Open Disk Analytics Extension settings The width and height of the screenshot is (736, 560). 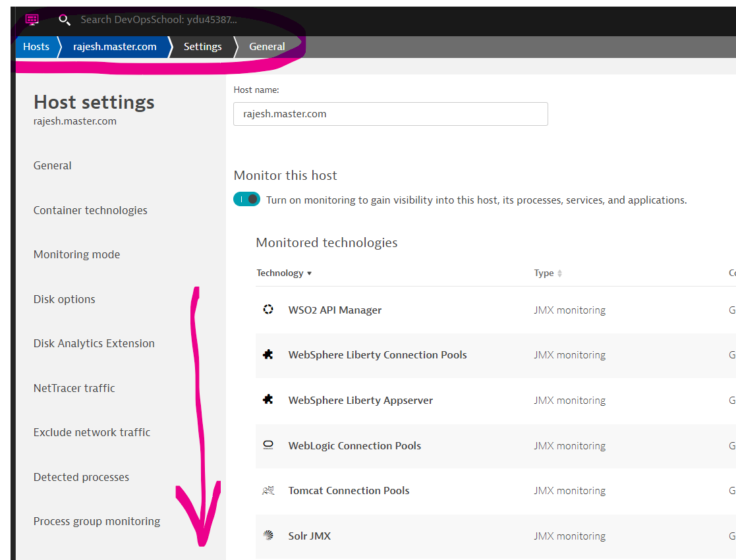click(94, 343)
